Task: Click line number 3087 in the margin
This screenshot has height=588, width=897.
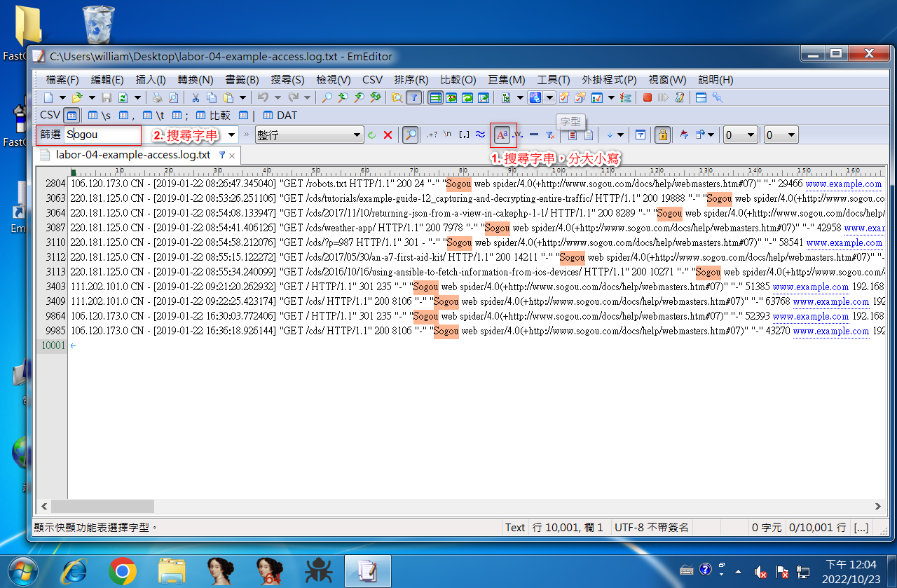Action: coord(55,228)
